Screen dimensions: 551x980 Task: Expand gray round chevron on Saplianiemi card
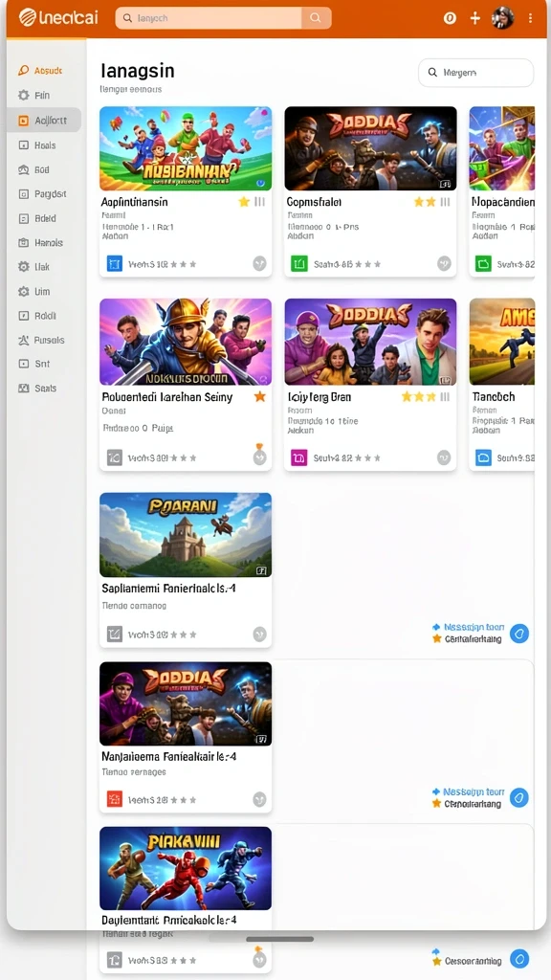click(260, 635)
